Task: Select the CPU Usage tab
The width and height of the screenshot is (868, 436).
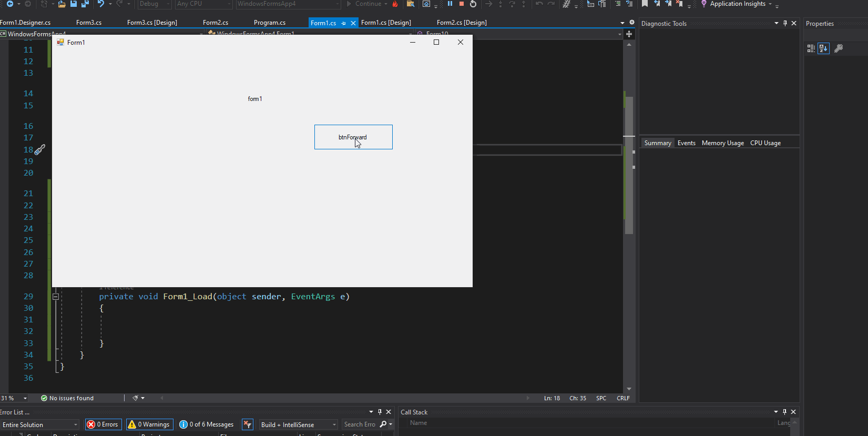Action: tap(765, 143)
